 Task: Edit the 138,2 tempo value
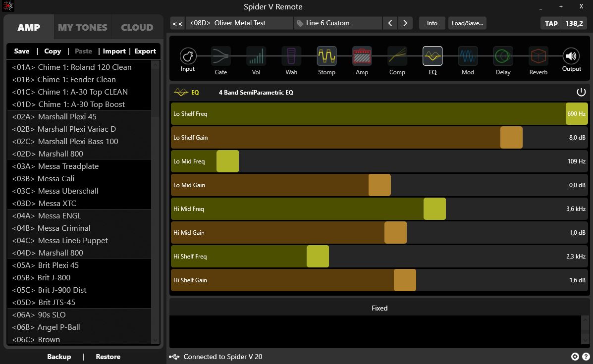click(x=574, y=23)
